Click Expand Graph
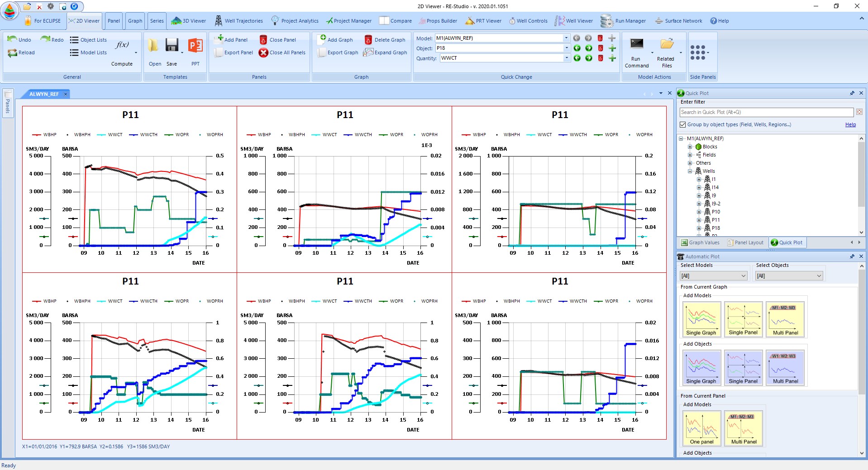This screenshot has height=470, width=868. tap(386, 52)
